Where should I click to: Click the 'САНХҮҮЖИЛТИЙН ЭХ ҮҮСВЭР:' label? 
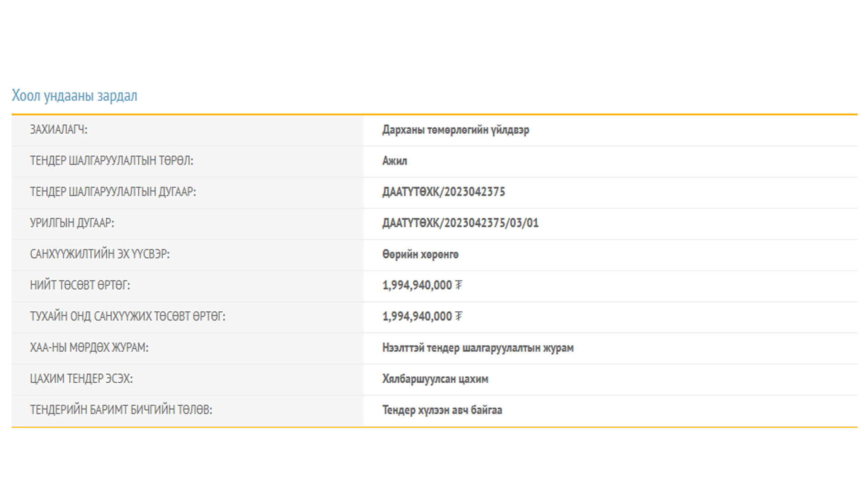pyautogui.click(x=99, y=254)
